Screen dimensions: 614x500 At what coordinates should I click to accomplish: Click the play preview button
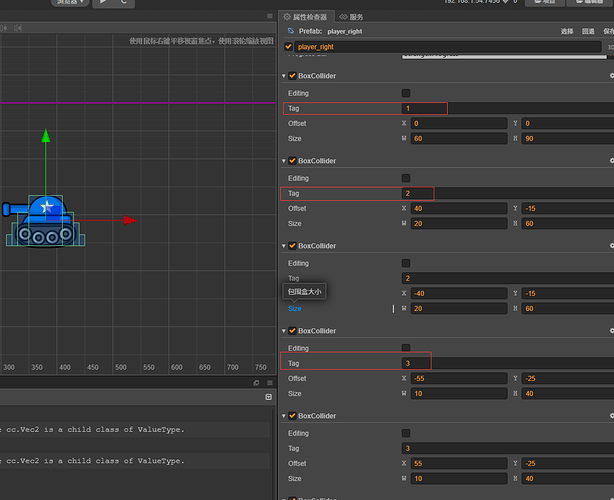pos(103,3)
